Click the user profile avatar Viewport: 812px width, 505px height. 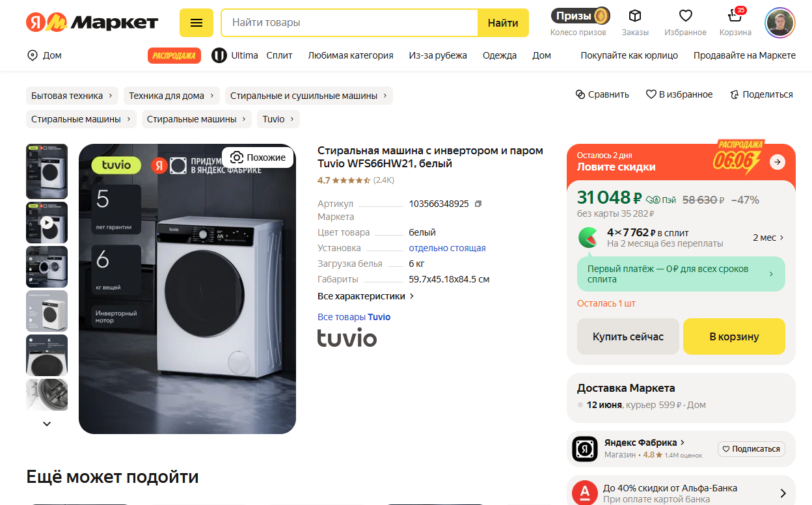779,23
